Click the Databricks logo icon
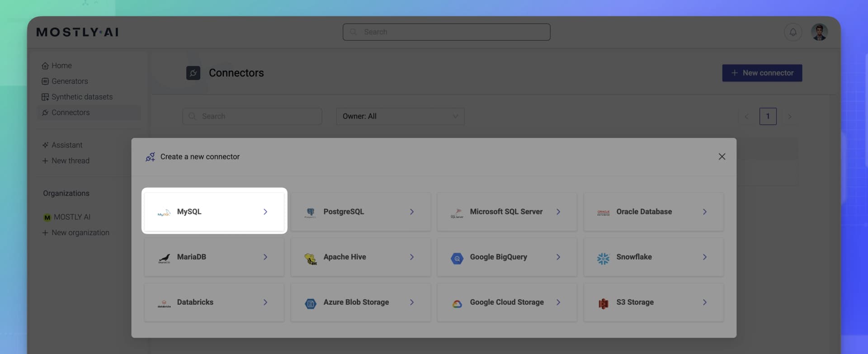The width and height of the screenshot is (868, 354). (164, 303)
